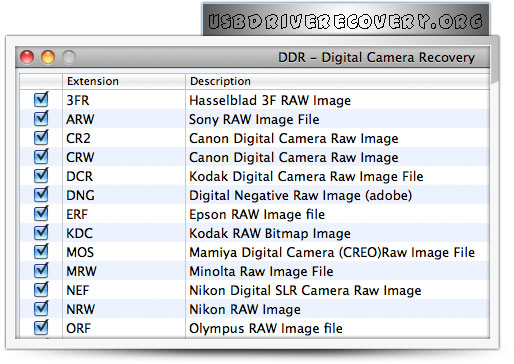Uncheck the NRW extension checkbox

click(x=41, y=309)
